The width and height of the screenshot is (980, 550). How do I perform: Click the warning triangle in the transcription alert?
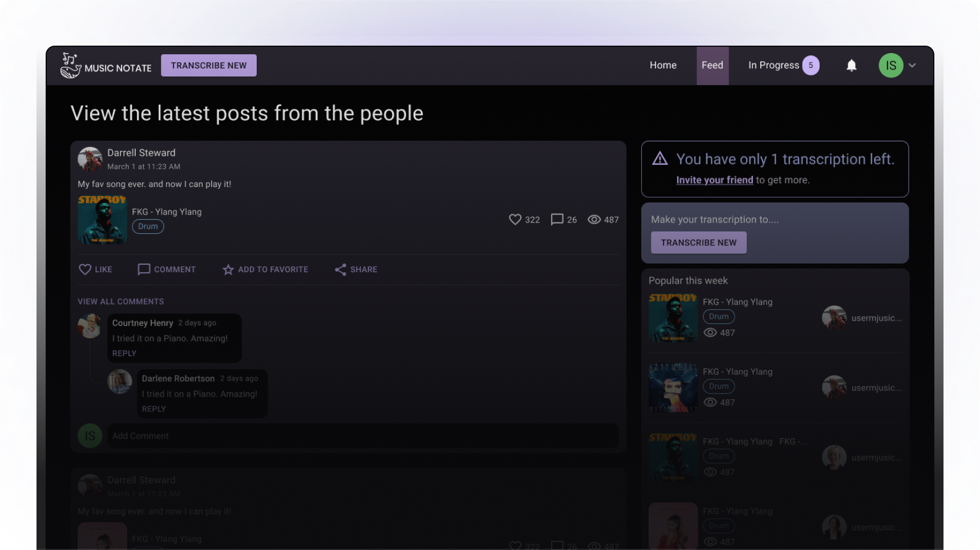(x=660, y=159)
